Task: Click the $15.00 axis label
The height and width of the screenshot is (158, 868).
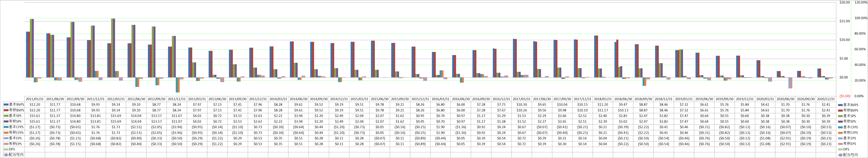Action: coord(845,21)
